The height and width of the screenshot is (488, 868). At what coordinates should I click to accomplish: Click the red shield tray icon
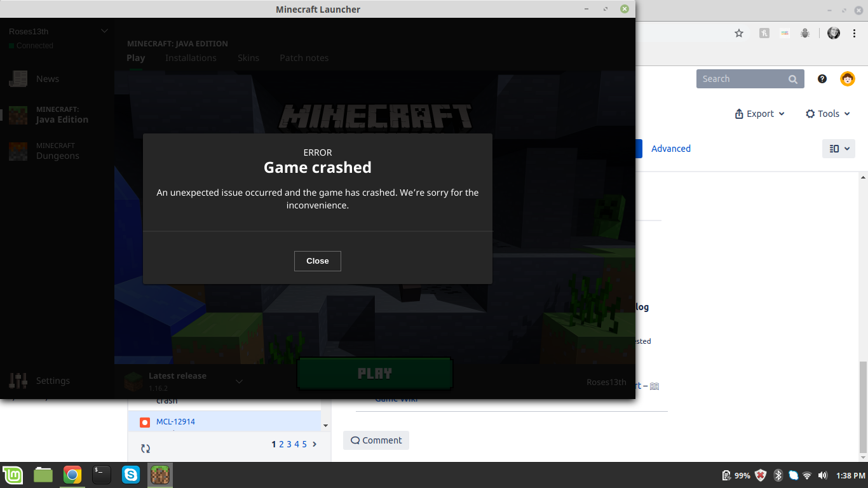pyautogui.click(x=761, y=475)
